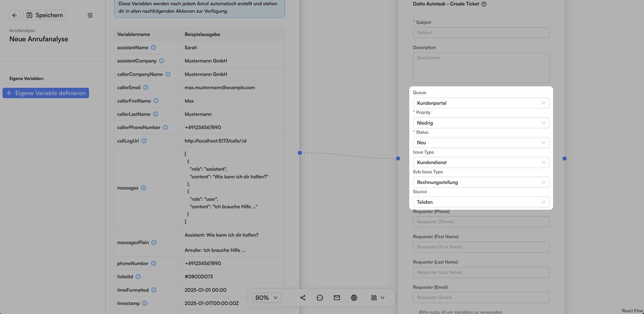Click the back arrow button

pos(15,15)
